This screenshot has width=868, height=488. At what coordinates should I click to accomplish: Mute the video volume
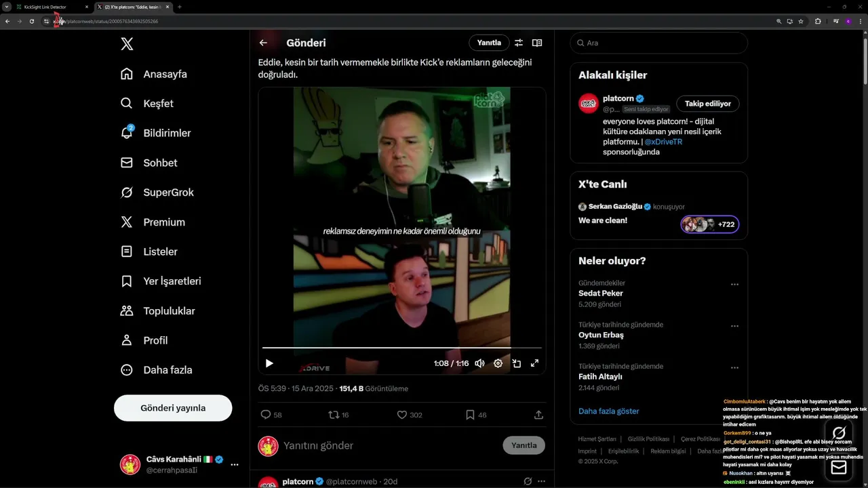point(479,363)
